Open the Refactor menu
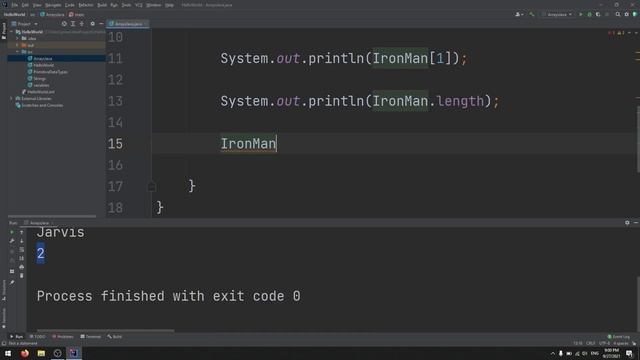 (86, 5)
